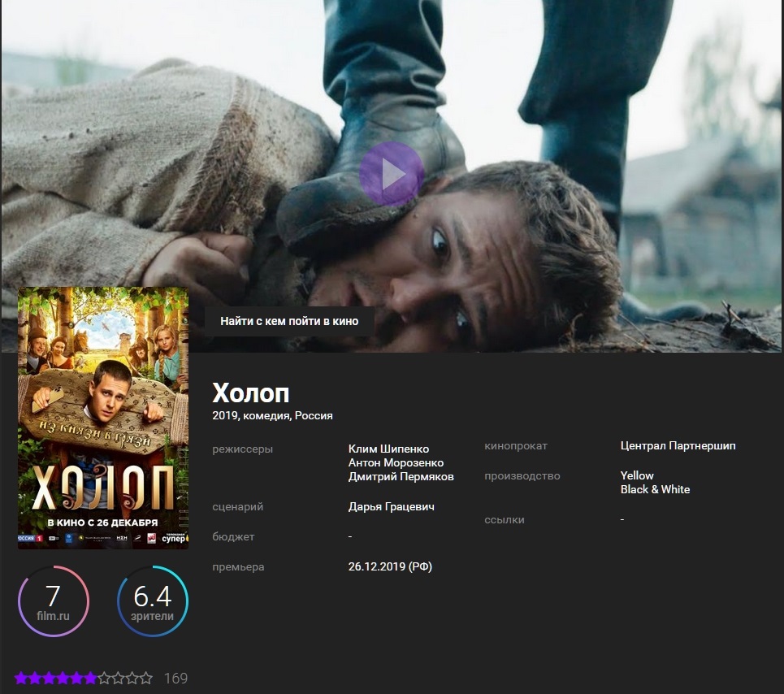
Task: Select the sixth filled purple star
Action: 90,678
